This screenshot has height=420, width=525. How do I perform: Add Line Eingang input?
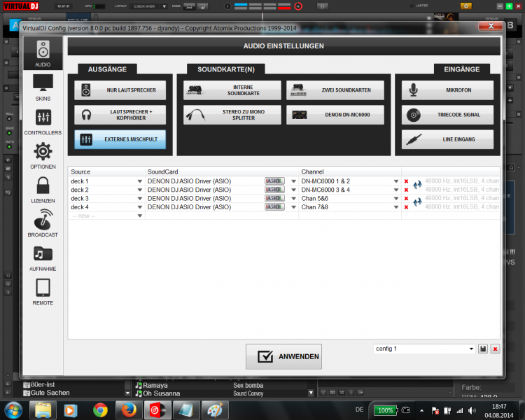(448, 139)
